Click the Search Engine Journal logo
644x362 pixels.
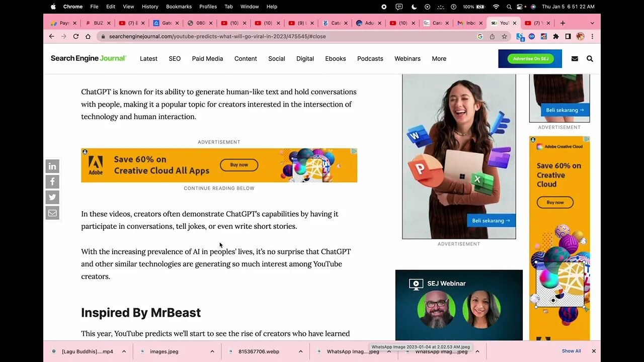point(89,58)
